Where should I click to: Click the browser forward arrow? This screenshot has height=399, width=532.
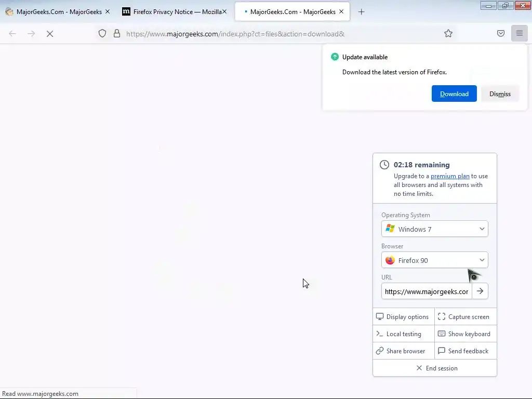point(31,34)
